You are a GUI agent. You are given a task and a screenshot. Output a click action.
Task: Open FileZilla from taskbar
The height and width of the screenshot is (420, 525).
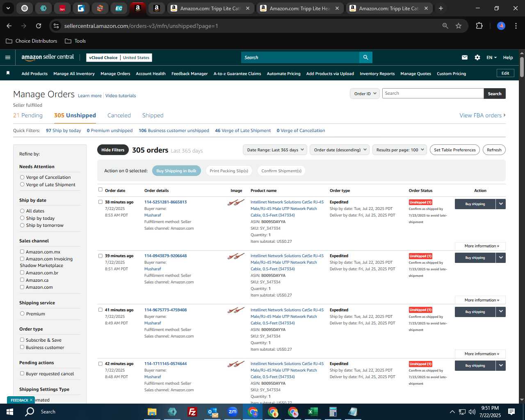coord(192,412)
